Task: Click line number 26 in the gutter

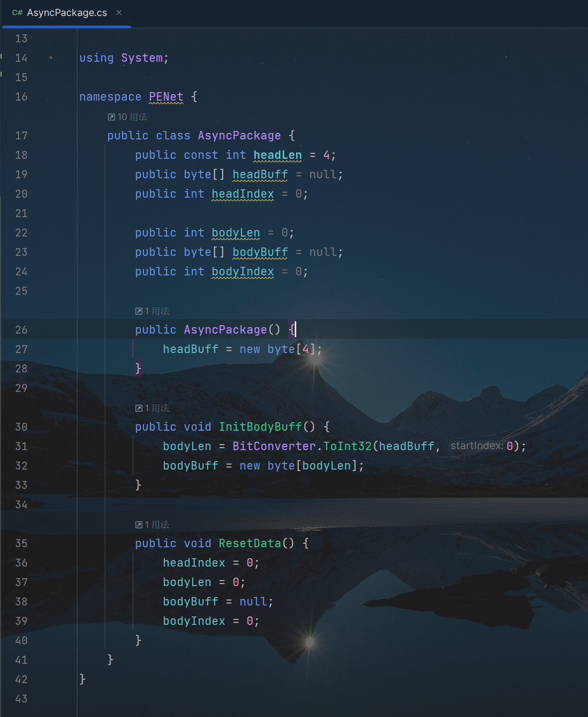Action: coord(21,330)
